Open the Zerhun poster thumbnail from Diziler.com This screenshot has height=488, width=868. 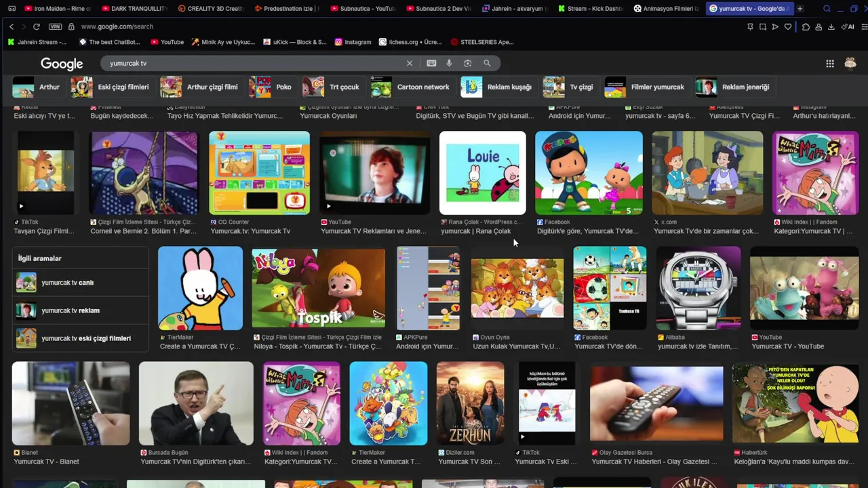pos(470,403)
